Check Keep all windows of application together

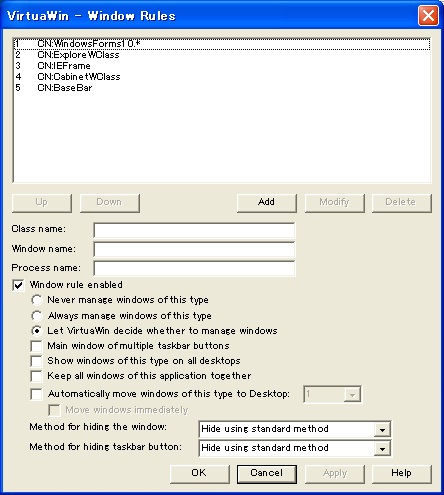coord(36,376)
